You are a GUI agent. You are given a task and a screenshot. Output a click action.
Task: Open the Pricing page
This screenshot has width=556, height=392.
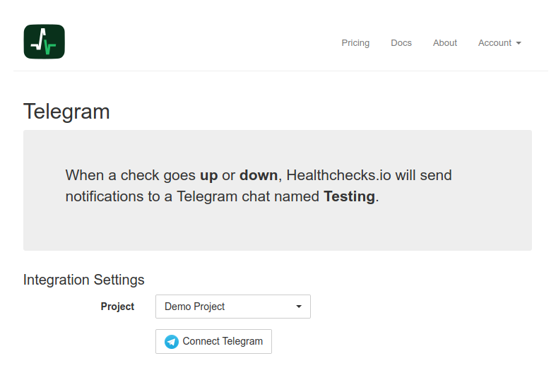pyautogui.click(x=355, y=43)
